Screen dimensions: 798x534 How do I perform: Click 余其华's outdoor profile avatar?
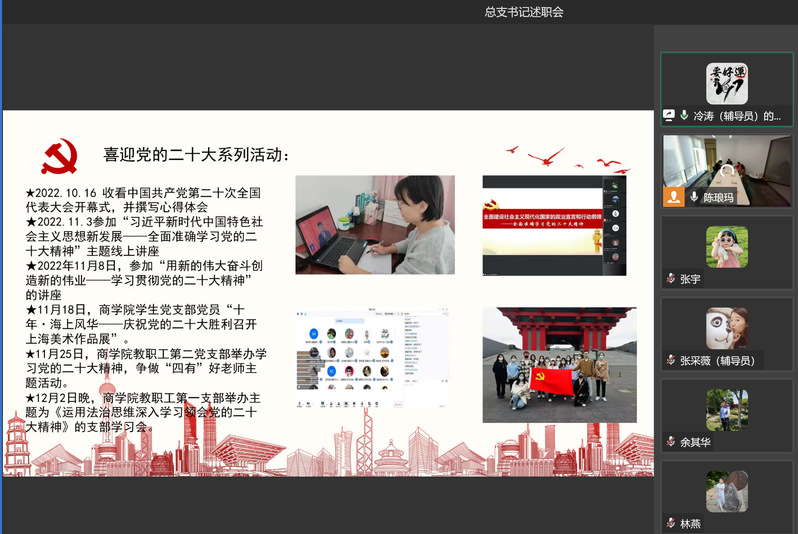727,409
